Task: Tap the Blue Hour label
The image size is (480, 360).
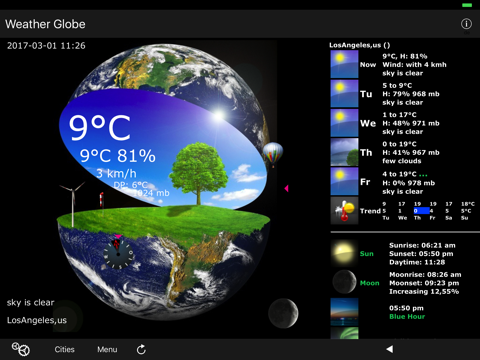Action: click(407, 317)
